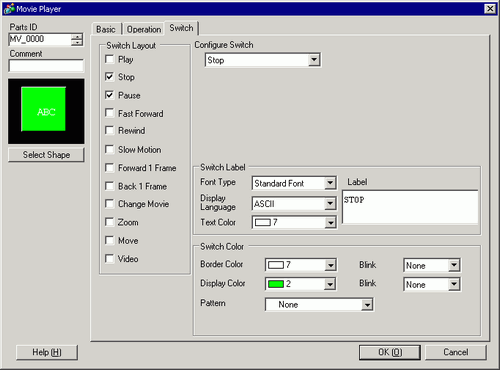Image resolution: width=500 pixels, height=370 pixels.
Task: Toggle the Video checkbox on
Action: coord(109,258)
